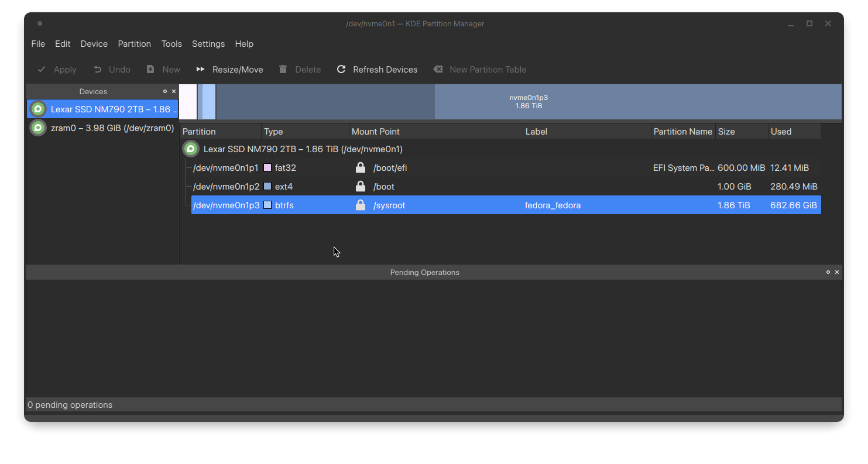This screenshot has width=868, height=464.
Task: Open the Partition menu
Action: tap(135, 44)
